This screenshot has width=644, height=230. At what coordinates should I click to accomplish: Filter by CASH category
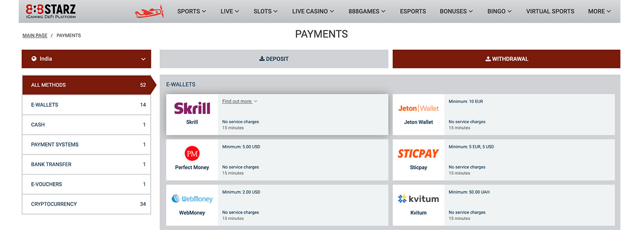[86, 125]
